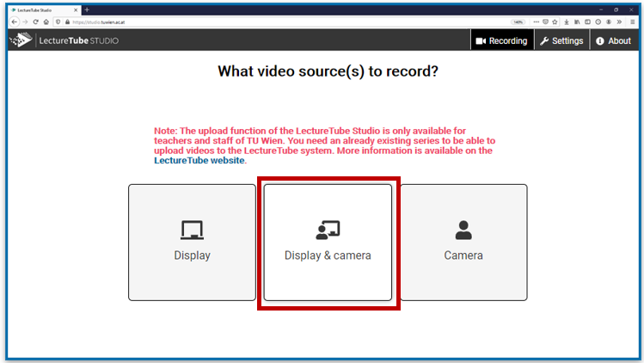Save page to Pocket

545,22
